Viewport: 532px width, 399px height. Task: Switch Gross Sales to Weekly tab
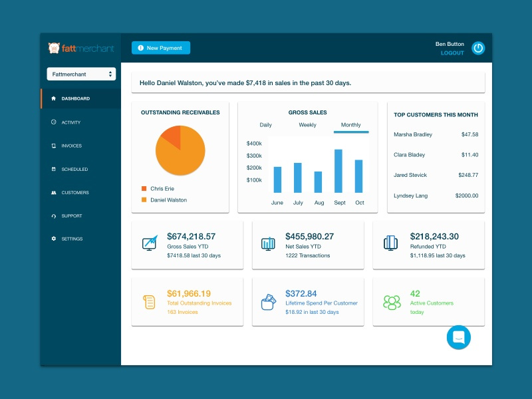point(307,125)
